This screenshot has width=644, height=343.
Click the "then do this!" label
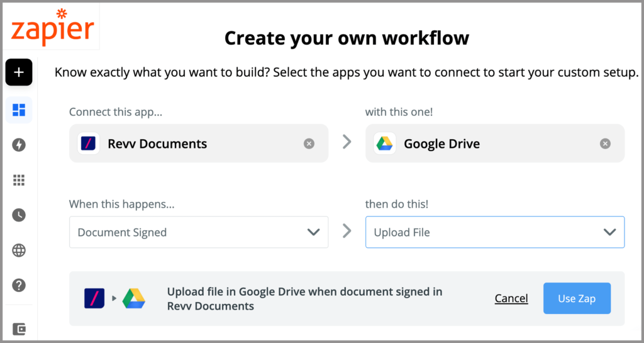(x=397, y=204)
